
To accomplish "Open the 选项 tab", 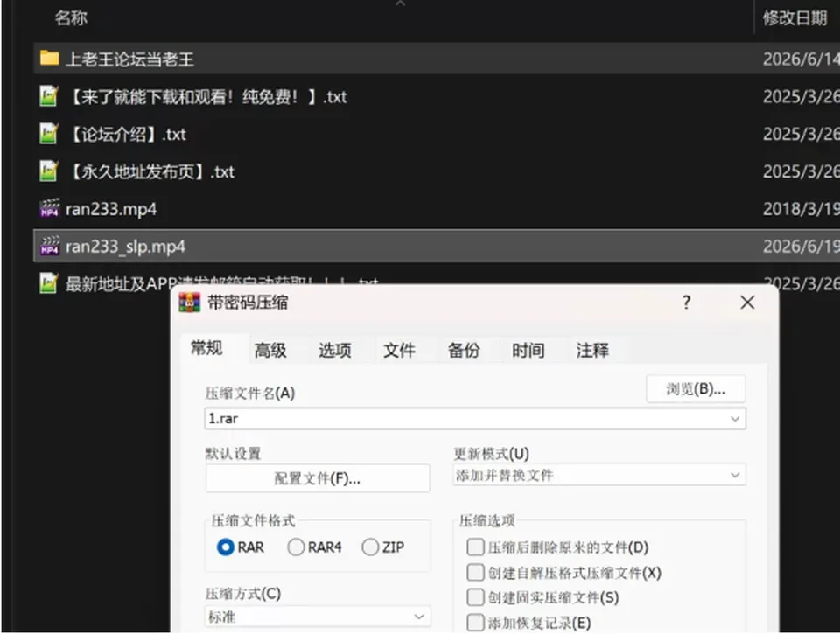I will coord(335,350).
